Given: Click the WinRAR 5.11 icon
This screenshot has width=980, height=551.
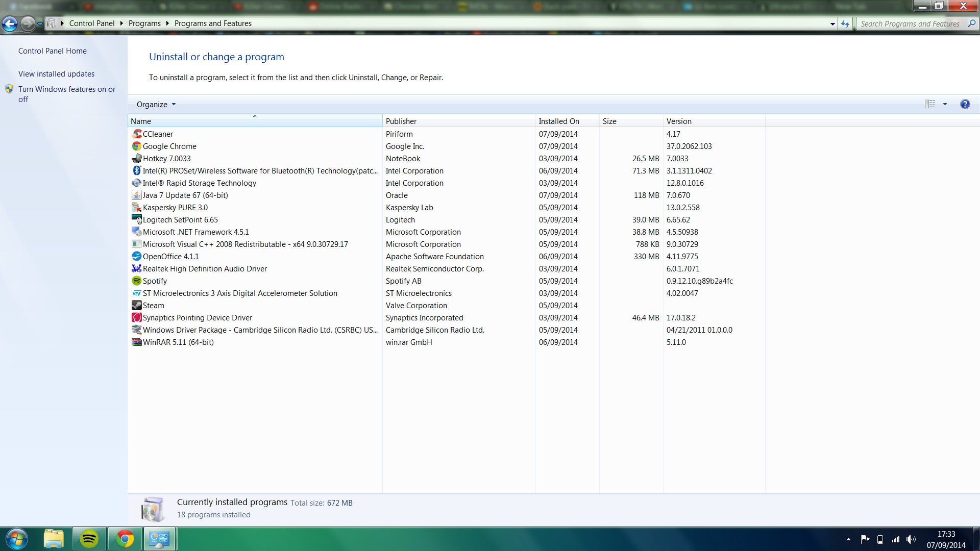Looking at the screenshot, I should (137, 342).
